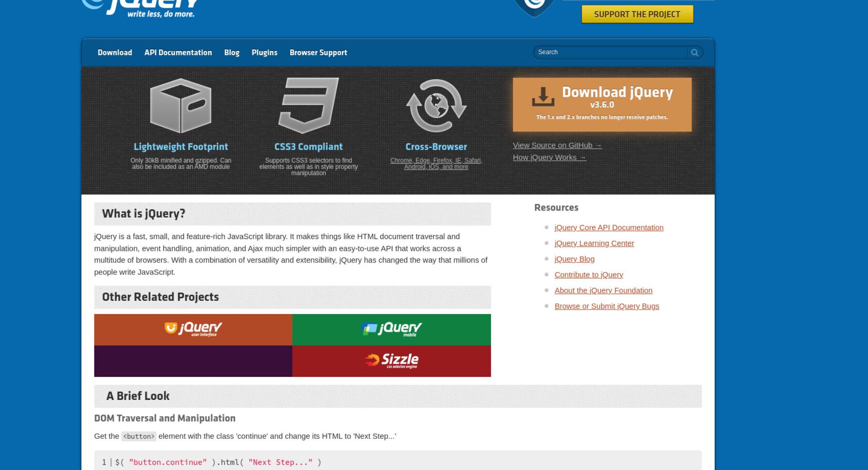Click the A Brief Look heading
The image size is (868, 470).
coord(138,396)
